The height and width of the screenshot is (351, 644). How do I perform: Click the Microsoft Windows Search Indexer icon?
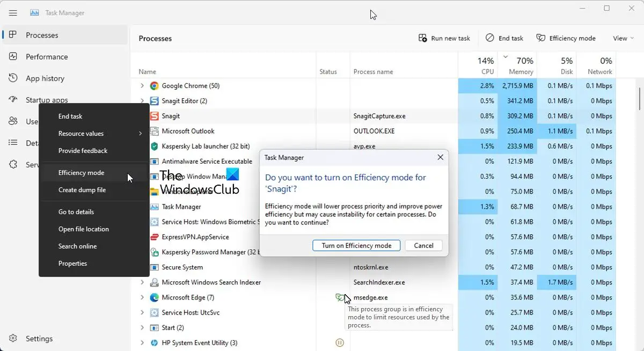(154, 282)
